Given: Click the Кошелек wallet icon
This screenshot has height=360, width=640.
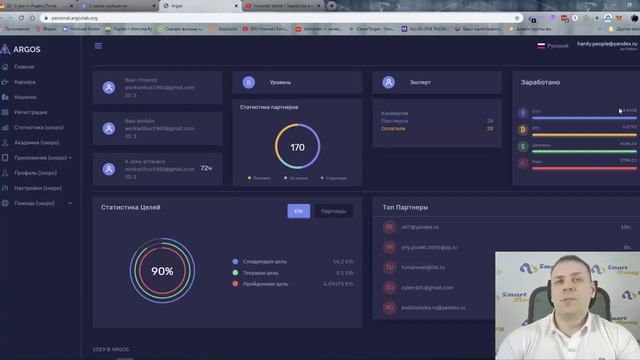Looking at the screenshot, I should point(5,97).
